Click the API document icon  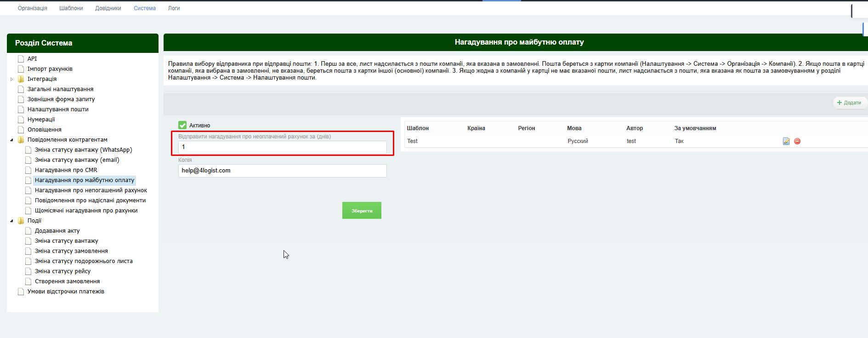(21, 59)
